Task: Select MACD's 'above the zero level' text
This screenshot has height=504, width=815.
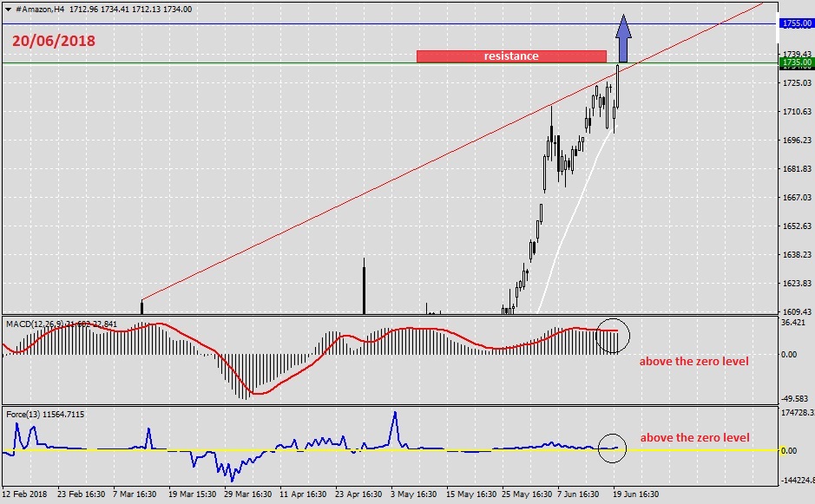Action: (694, 362)
